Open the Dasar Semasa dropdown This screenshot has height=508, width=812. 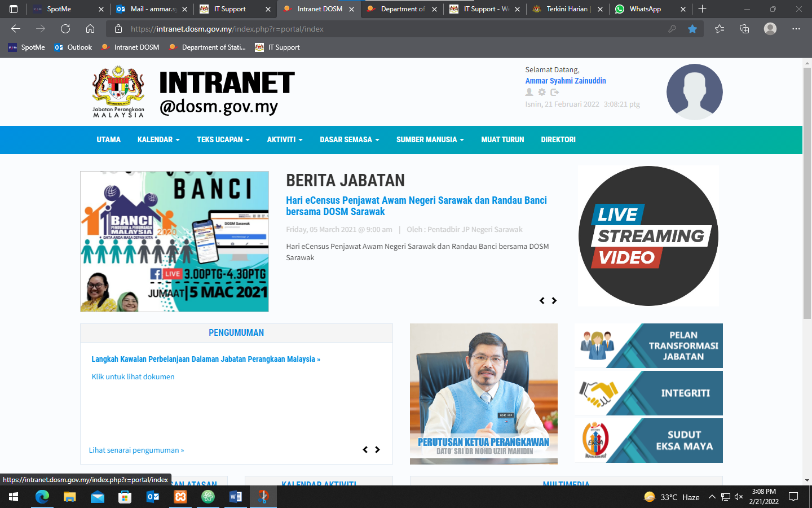[349, 140]
